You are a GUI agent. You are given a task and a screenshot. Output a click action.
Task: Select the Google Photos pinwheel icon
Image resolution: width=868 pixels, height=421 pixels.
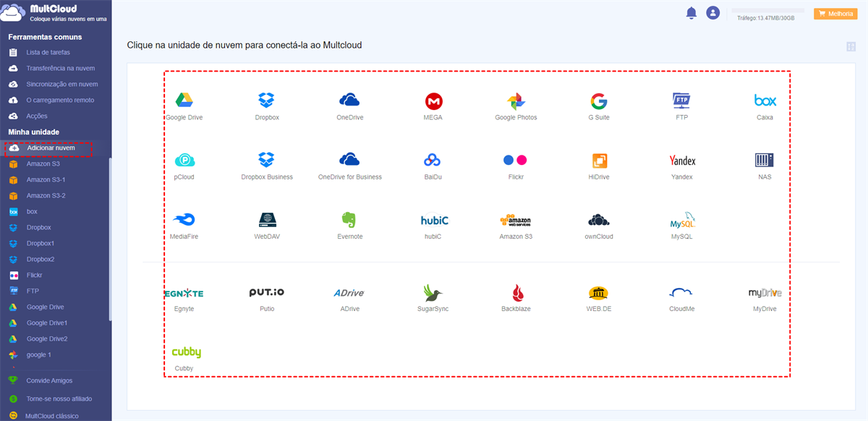516,101
